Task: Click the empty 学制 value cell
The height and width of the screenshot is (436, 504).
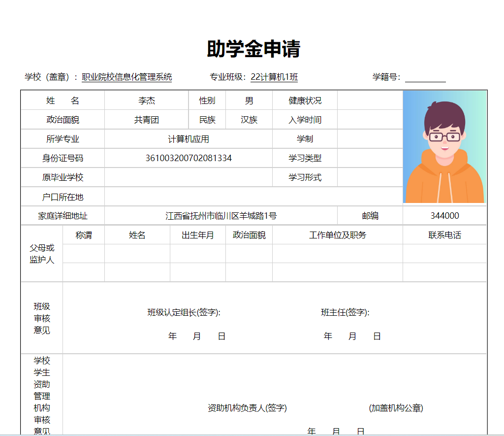Action: 370,139
